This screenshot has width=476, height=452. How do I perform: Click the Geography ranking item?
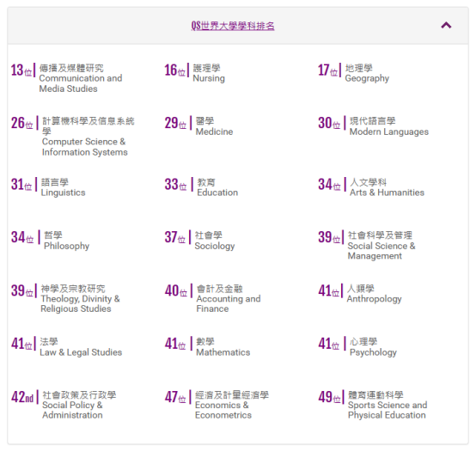coord(353,73)
